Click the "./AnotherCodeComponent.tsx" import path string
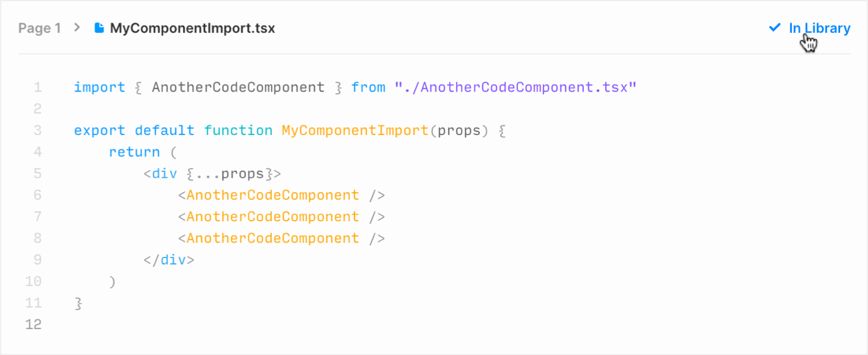The image size is (868, 355). pos(515,87)
